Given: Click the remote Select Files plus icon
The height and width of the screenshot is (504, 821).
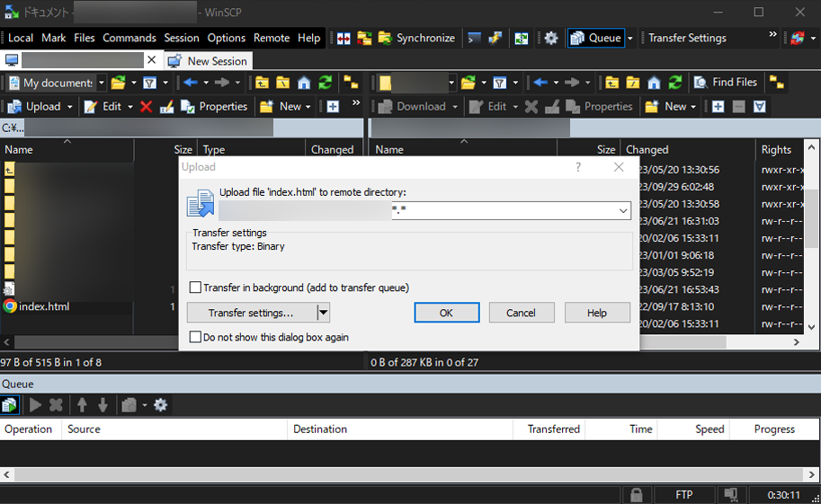Looking at the screenshot, I should (718, 107).
